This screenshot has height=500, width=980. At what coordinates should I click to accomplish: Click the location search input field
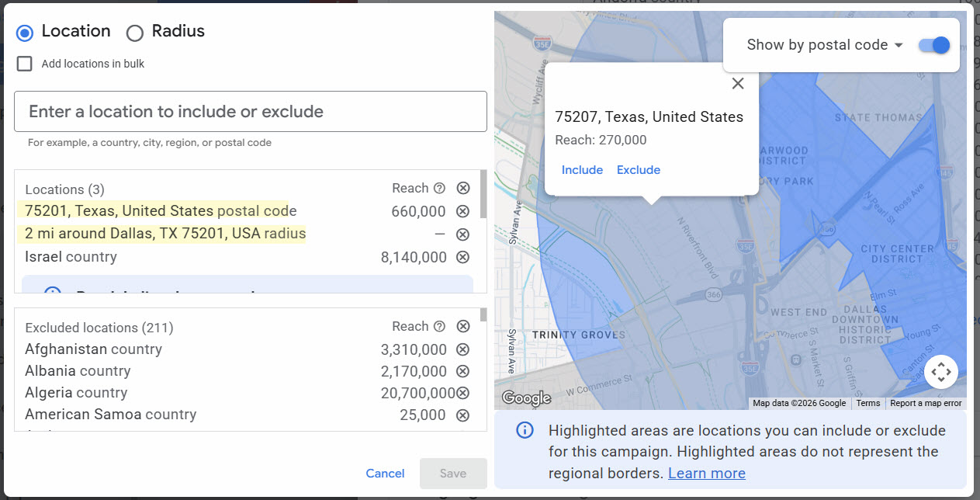click(250, 111)
